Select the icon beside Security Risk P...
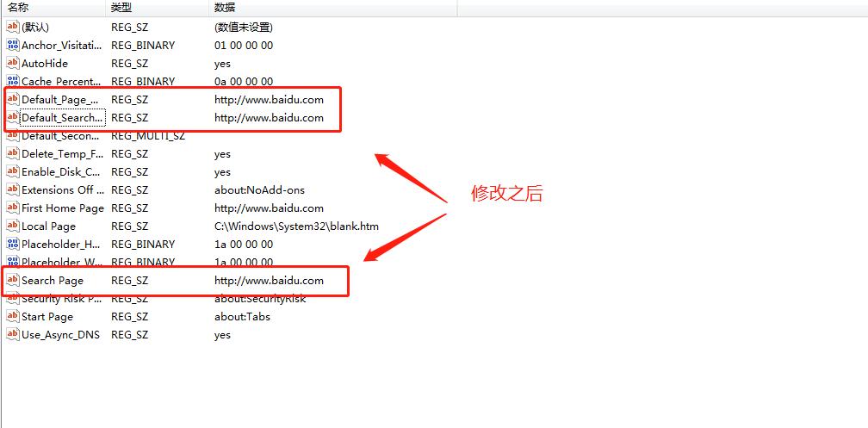Screen dimensions: 868x428 [x=13, y=299]
